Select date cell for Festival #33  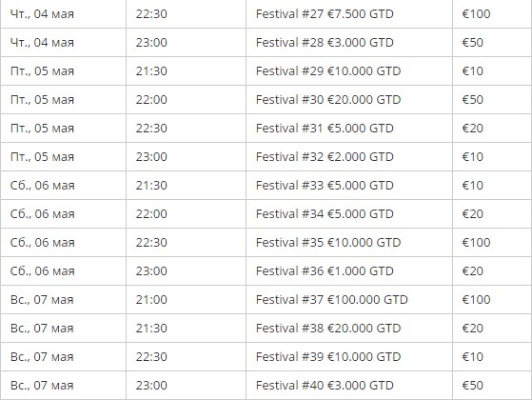pyautogui.click(x=43, y=185)
